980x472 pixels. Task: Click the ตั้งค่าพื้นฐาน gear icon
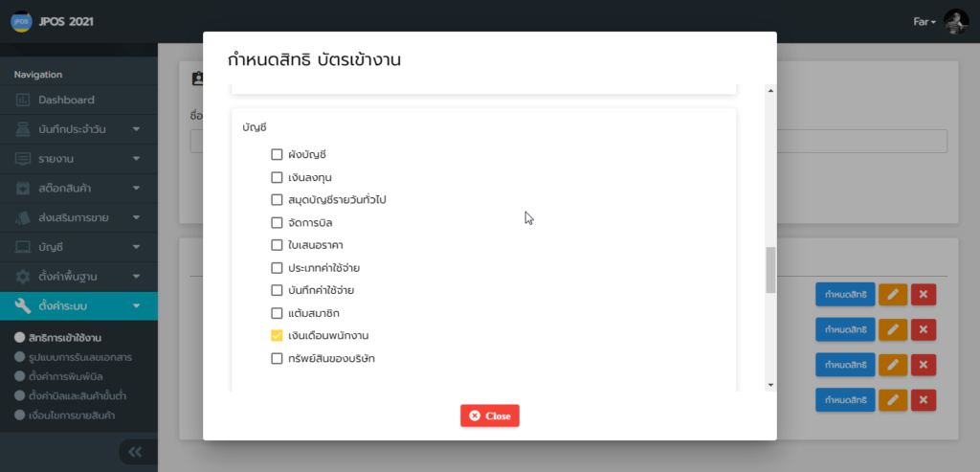[23, 277]
